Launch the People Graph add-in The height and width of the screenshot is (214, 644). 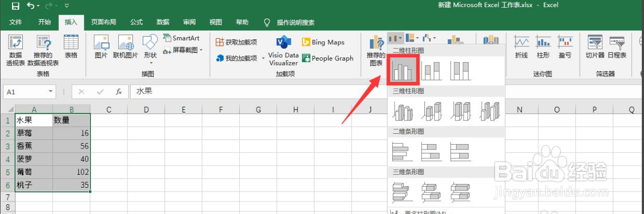328,58
